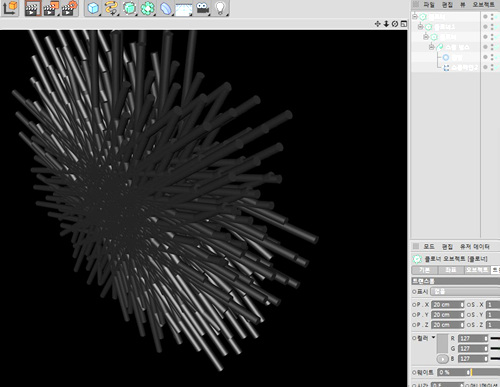Toggle keyframe dot beside 웨이트
Viewport: 500px width, 387px height.
[414, 372]
